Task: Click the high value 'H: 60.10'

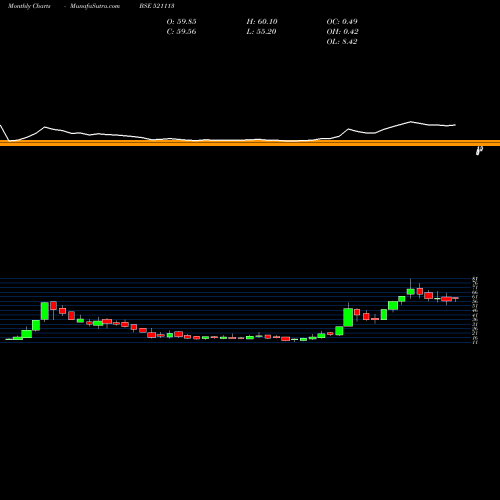Action: 262,22
